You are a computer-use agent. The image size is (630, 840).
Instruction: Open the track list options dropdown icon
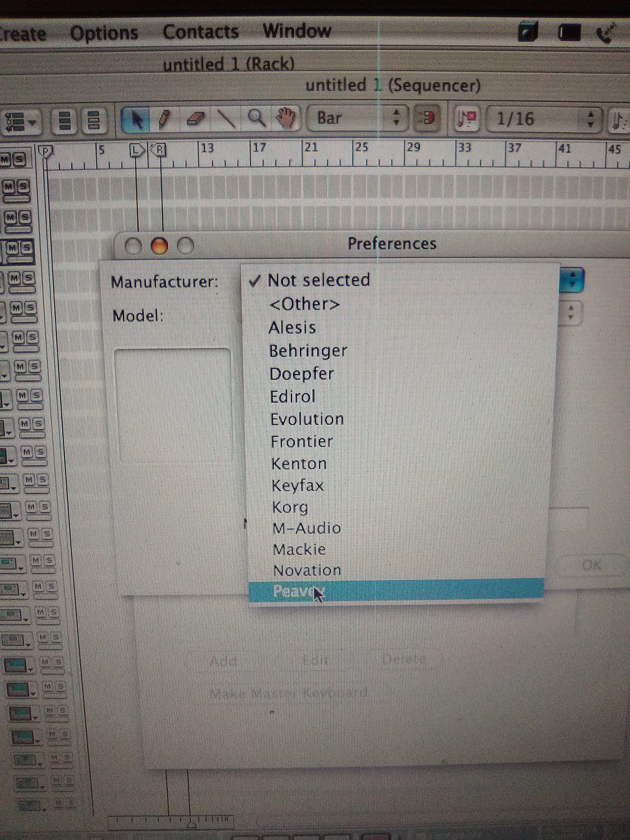tap(19, 122)
